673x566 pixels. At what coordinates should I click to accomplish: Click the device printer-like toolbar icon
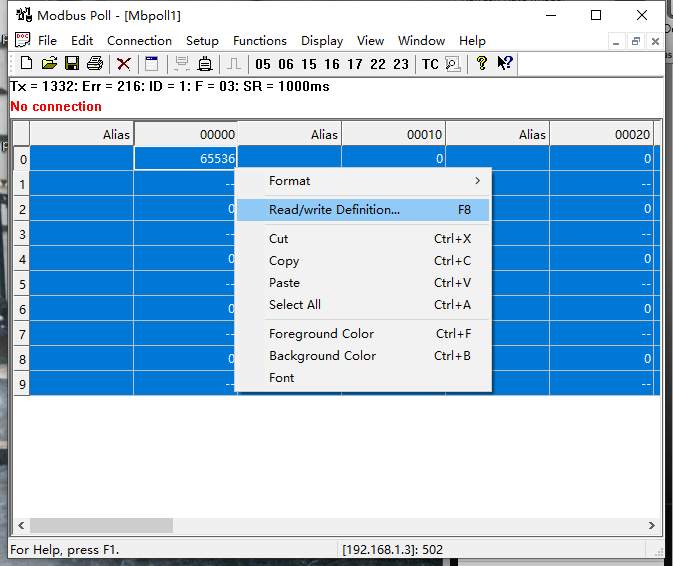point(205,64)
